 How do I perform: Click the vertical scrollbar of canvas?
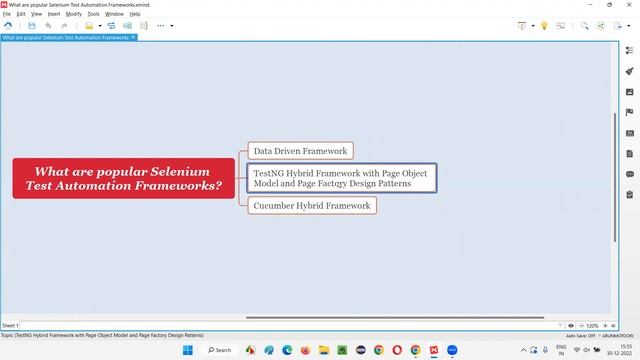615,177
